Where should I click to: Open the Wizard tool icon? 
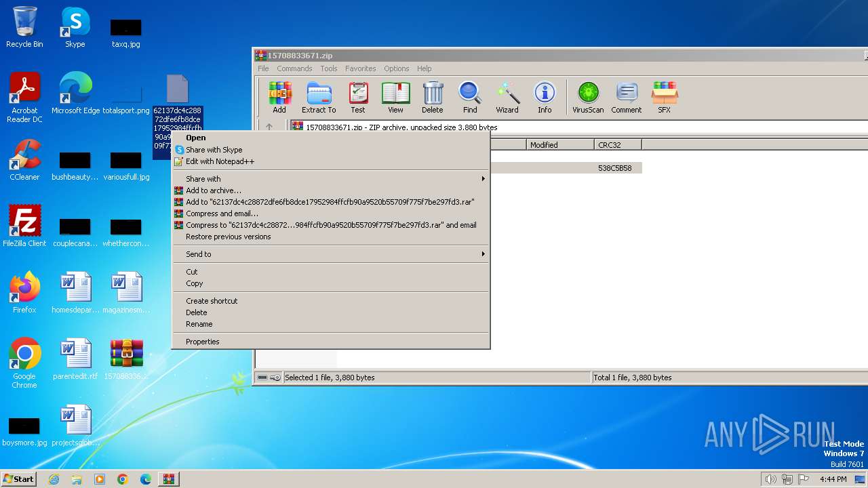(x=507, y=98)
